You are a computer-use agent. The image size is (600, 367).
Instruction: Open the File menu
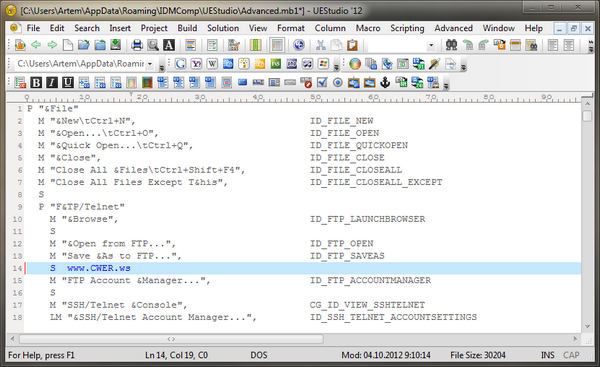point(33,28)
